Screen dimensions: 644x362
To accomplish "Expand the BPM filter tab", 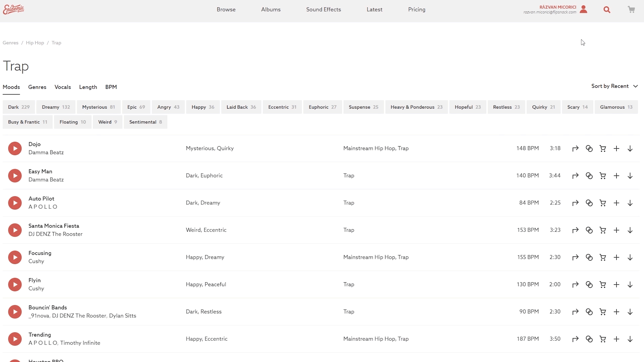I will pos(111,87).
